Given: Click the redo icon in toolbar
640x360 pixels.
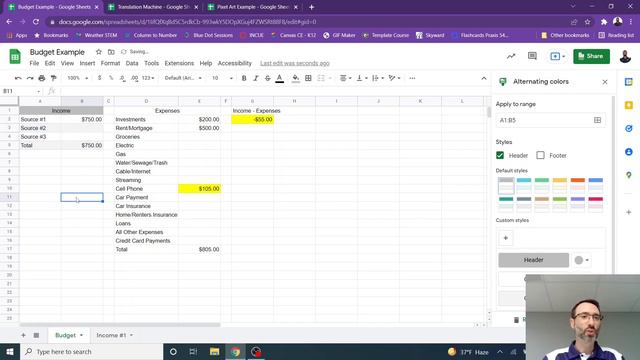Looking at the screenshot, I should [x=30, y=78].
